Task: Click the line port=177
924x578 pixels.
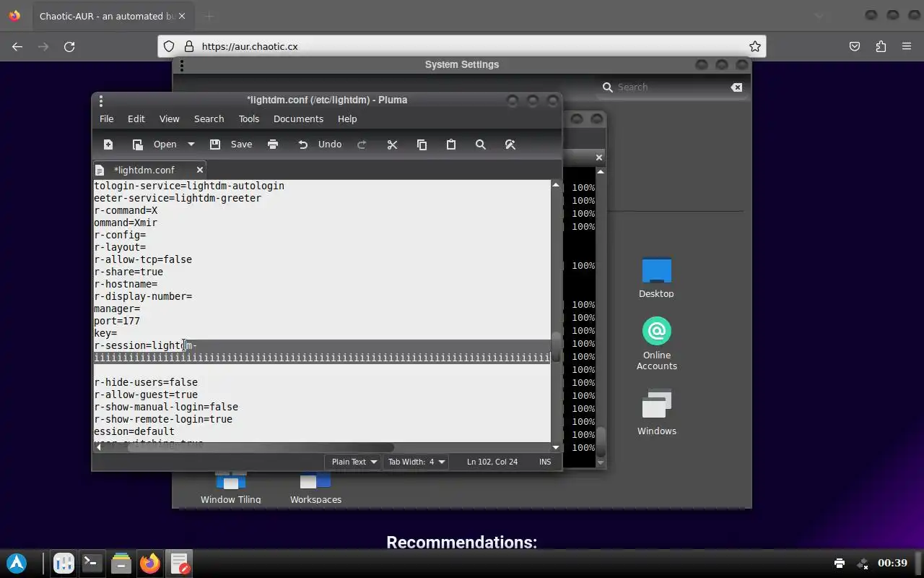Action: point(117,321)
